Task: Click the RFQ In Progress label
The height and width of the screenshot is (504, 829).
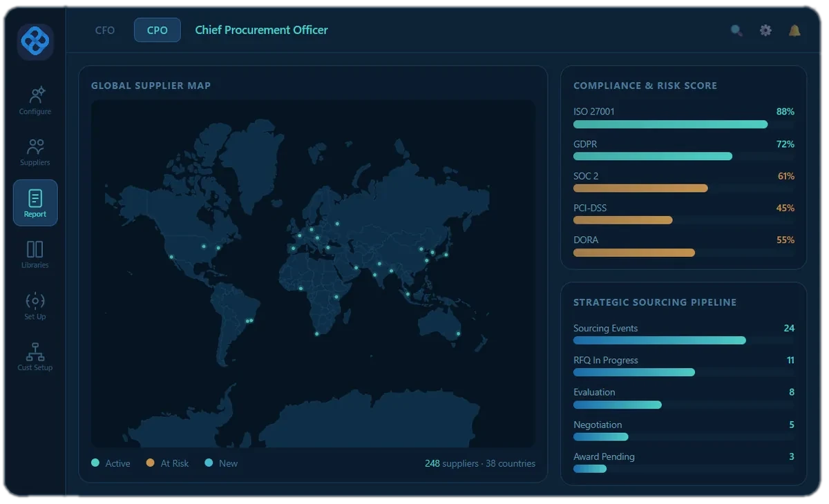Action: click(605, 360)
